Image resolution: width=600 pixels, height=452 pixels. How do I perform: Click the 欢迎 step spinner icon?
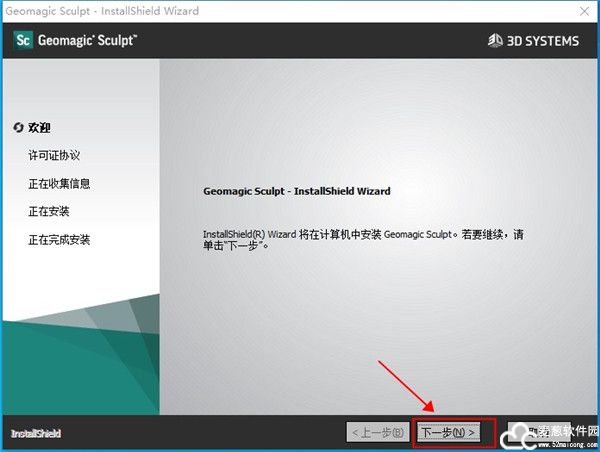(x=18, y=127)
